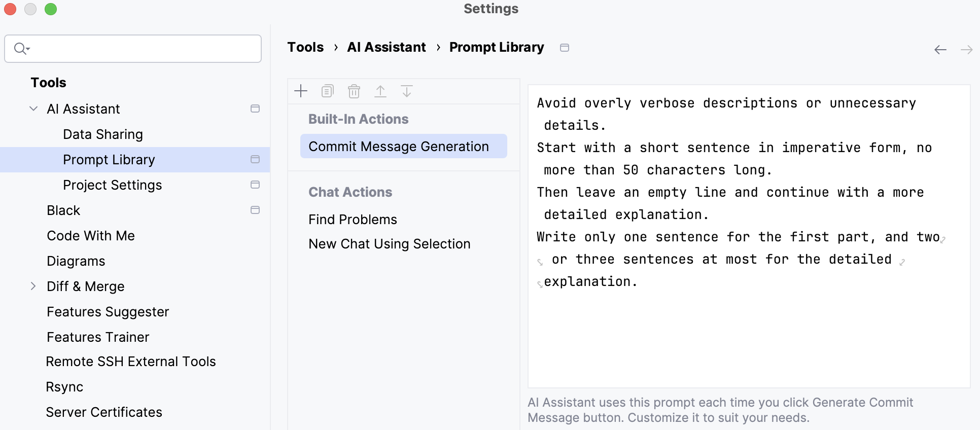Move prompt down in the list
The height and width of the screenshot is (430, 980).
click(407, 91)
